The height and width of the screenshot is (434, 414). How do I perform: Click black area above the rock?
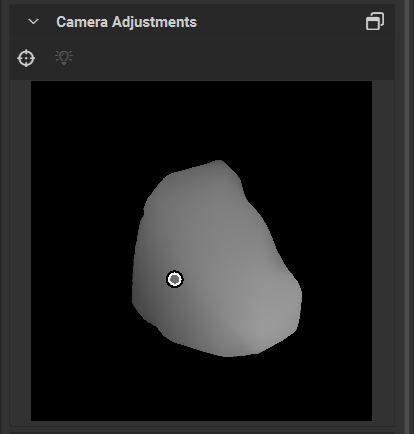coord(217,120)
